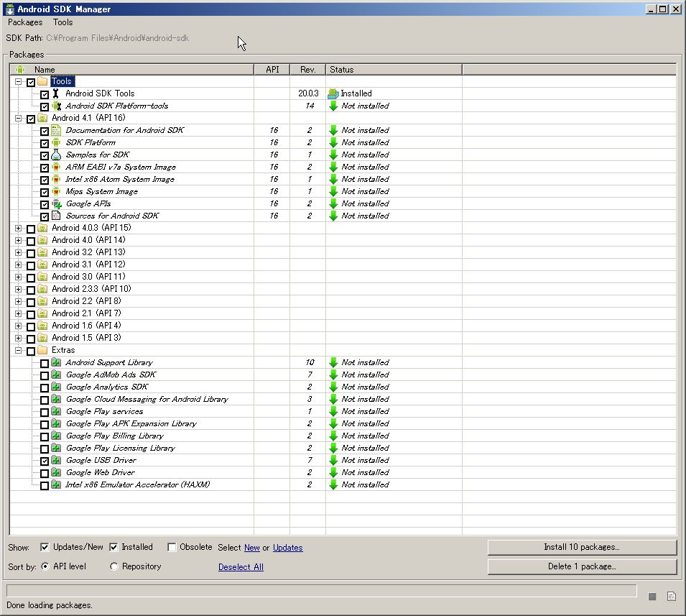Open the Tools menu
This screenshot has width=686, height=616.
coord(63,22)
